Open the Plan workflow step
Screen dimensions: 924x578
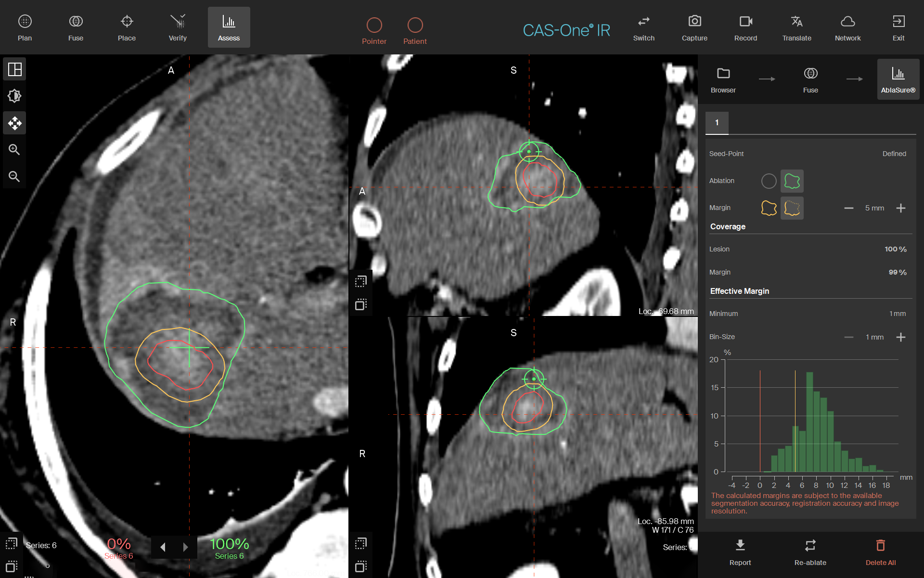point(25,27)
